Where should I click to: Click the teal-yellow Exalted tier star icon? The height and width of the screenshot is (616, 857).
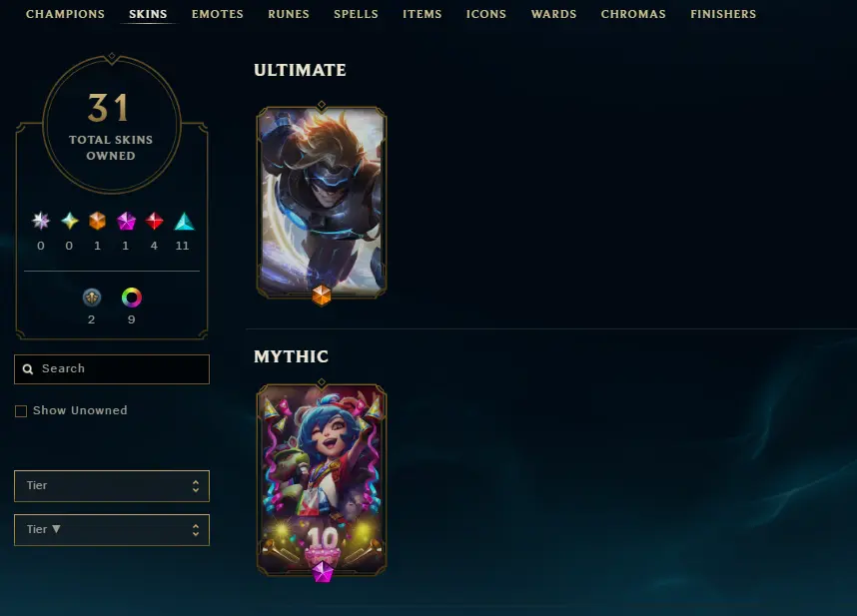[69, 221]
